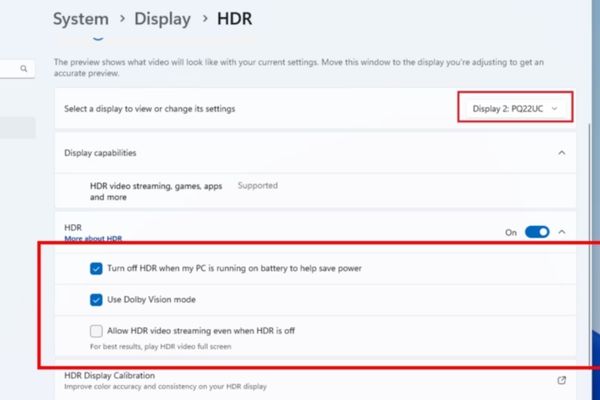Click the settings search input field

pyautogui.click(x=17, y=69)
